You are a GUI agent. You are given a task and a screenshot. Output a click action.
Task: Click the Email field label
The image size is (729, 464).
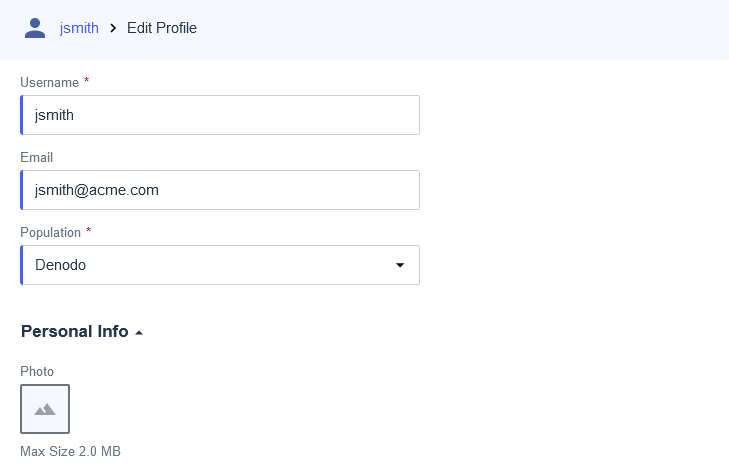click(x=36, y=157)
